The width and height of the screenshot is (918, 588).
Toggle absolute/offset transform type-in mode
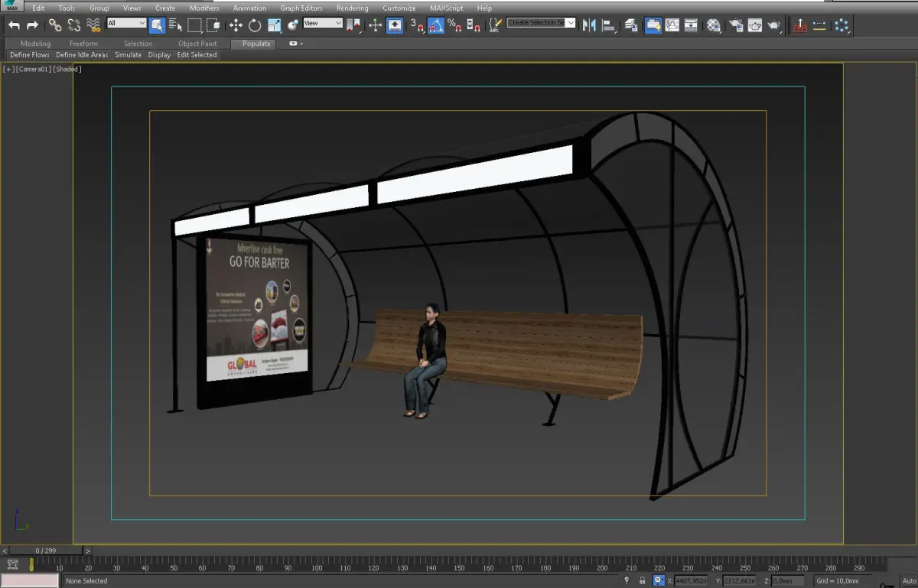pos(658,580)
